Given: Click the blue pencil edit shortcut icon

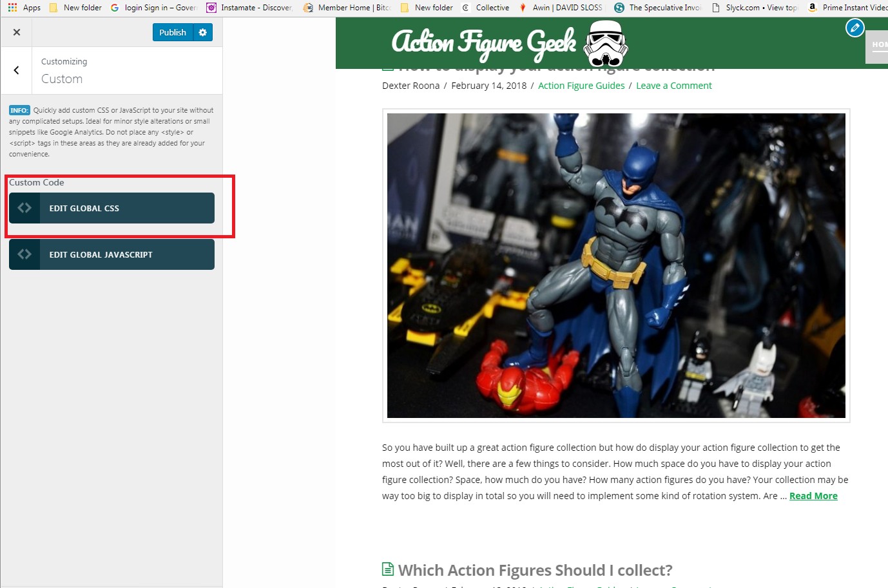Looking at the screenshot, I should pyautogui.click(x=854, y=28).
